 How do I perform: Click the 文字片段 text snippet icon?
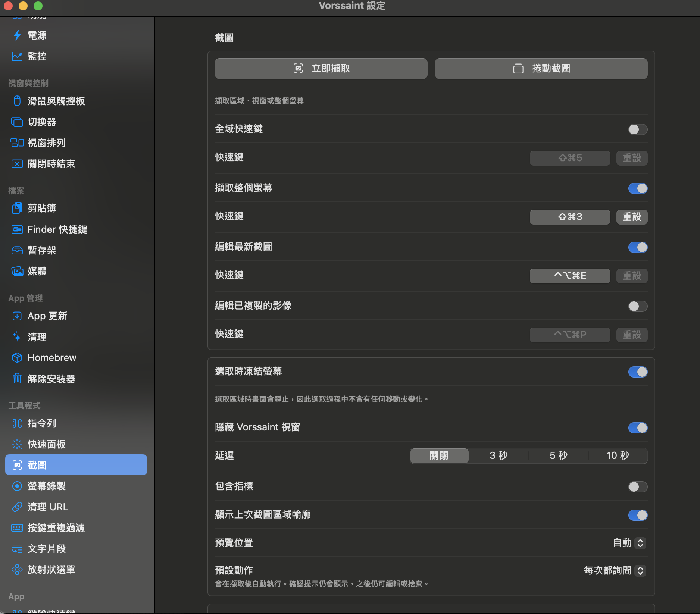17,549
